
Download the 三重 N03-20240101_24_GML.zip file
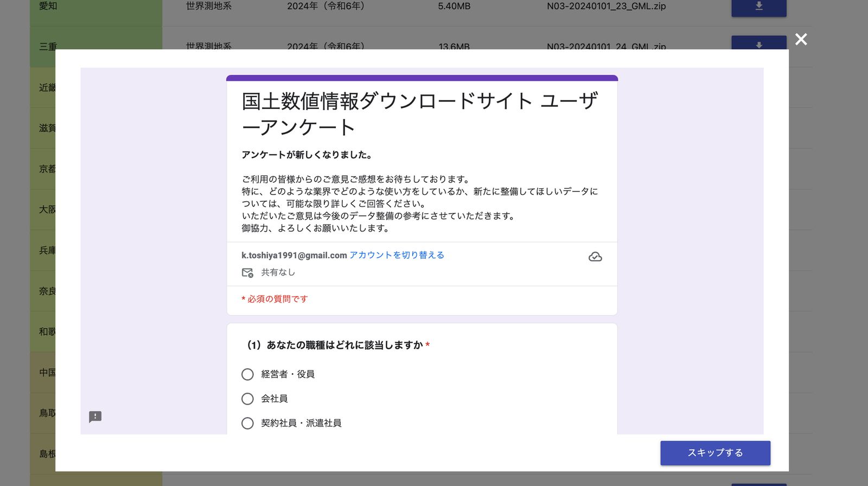tap(758, 43)
